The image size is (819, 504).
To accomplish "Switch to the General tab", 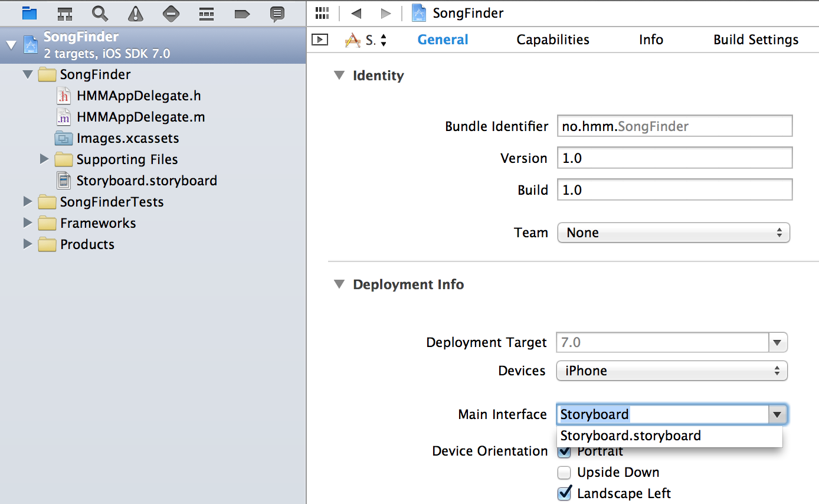I will (443, 40).
